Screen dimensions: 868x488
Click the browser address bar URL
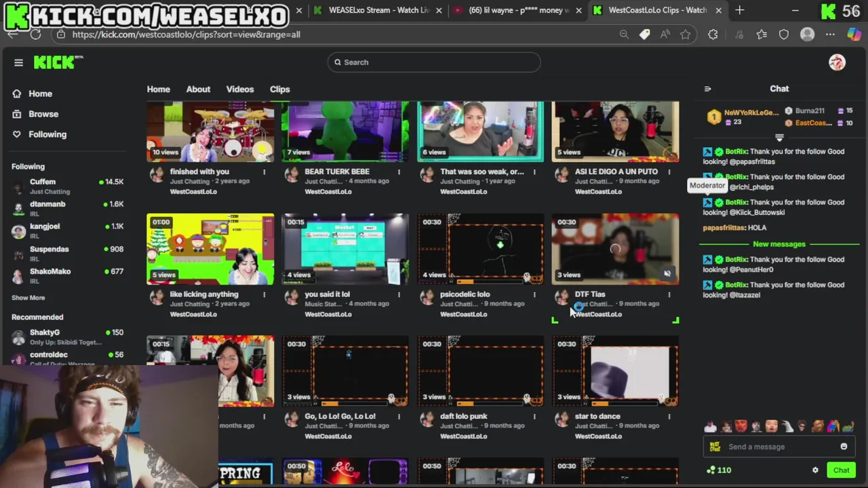[x=186, y=35]
